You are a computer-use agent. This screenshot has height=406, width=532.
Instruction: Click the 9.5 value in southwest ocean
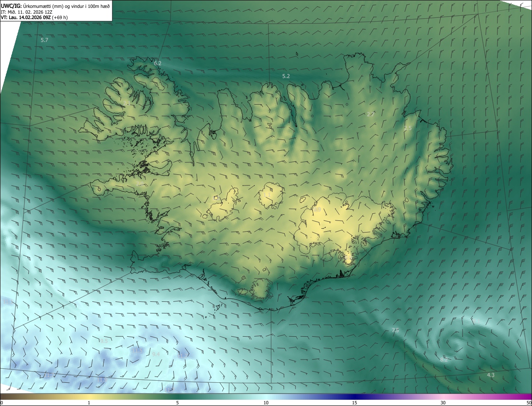pos(104,341)
